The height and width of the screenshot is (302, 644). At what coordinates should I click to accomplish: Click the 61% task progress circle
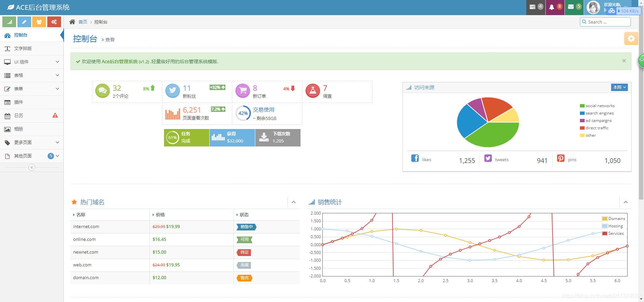tap(172, 137)
